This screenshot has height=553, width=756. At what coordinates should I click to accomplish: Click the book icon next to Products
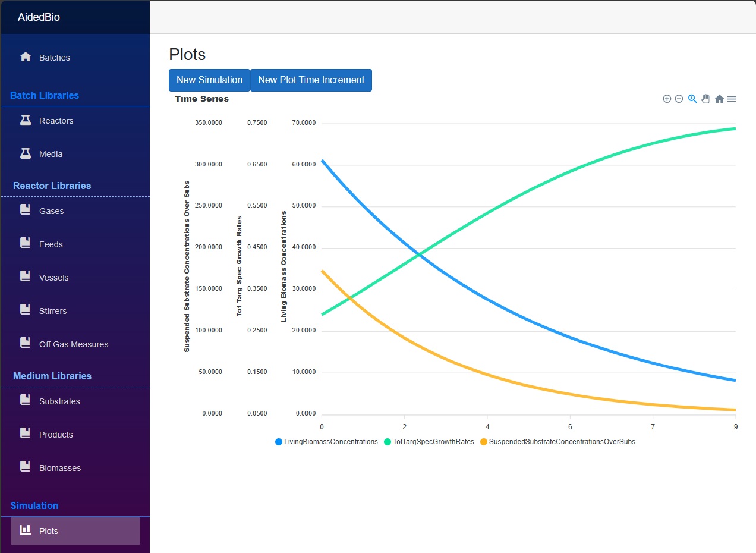pyautogui.click(x=25, y=433)
